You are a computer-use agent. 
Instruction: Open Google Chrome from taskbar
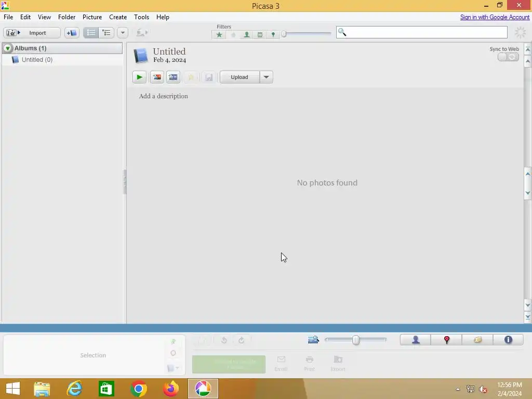(139, 389)
